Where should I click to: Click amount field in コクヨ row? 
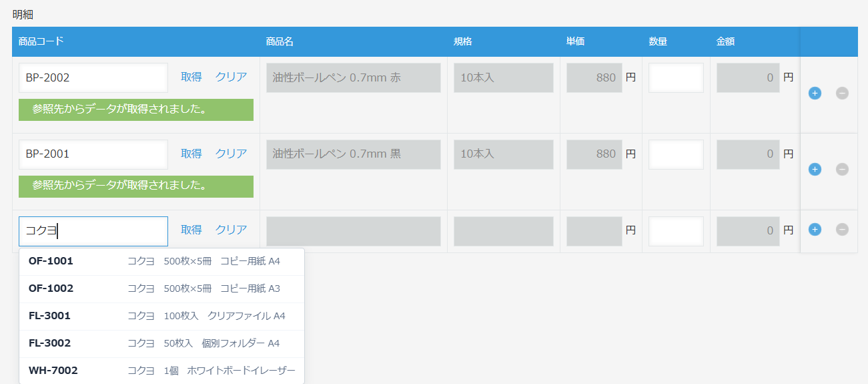point(748,231)
